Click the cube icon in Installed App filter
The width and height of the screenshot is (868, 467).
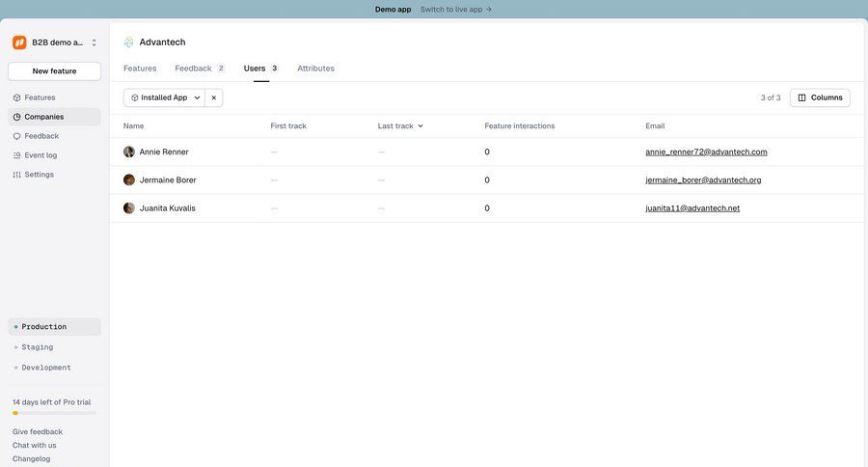(x=134, y=97)
